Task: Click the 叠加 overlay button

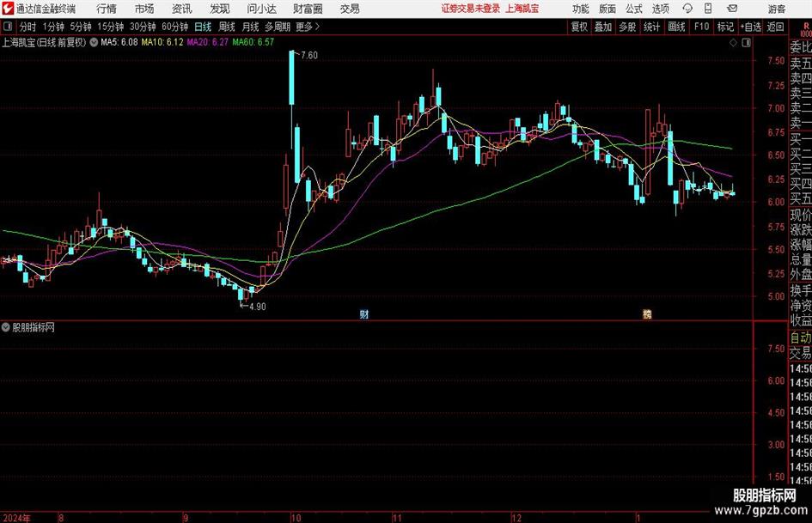Action: point(603,27)
